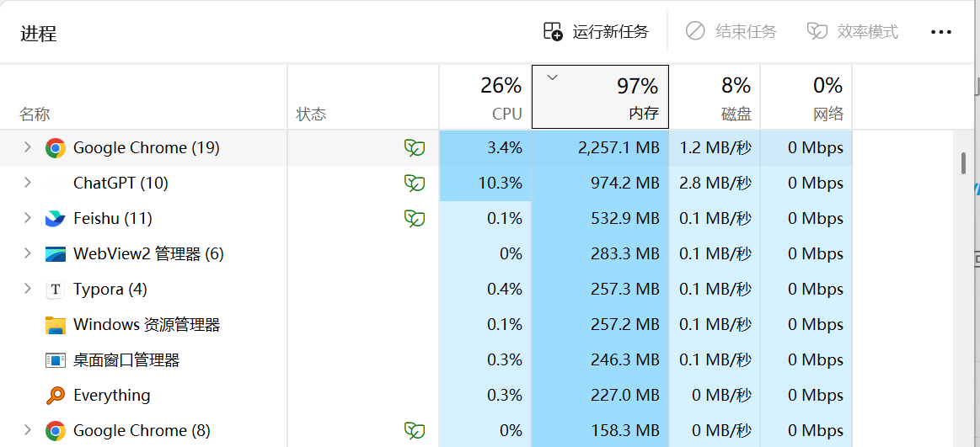Screen dimensions: 980x447
Task: Sort processes by 磁盘 column
Action: coord(715,98)
